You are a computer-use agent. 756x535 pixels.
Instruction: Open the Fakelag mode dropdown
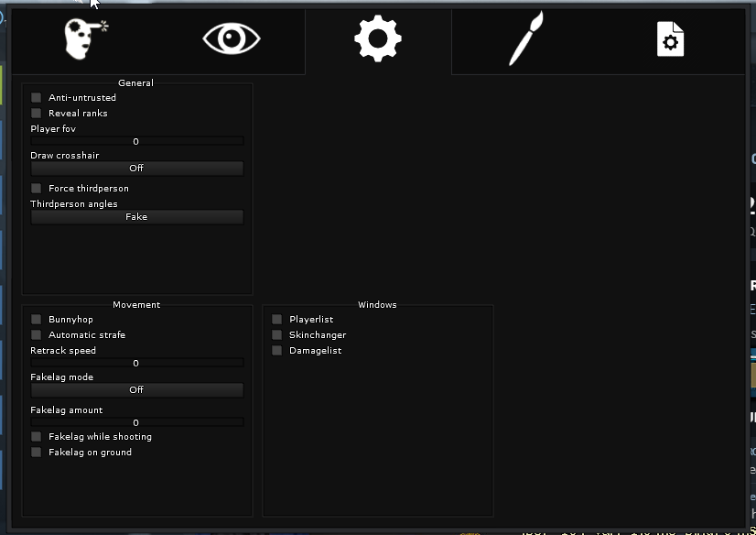(x=137, y=389)
